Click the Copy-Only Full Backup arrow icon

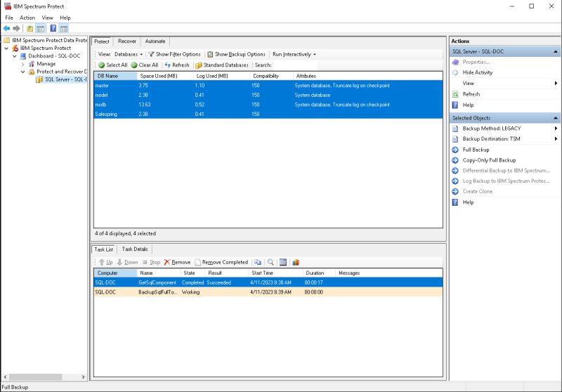click(x=455, y=160)
